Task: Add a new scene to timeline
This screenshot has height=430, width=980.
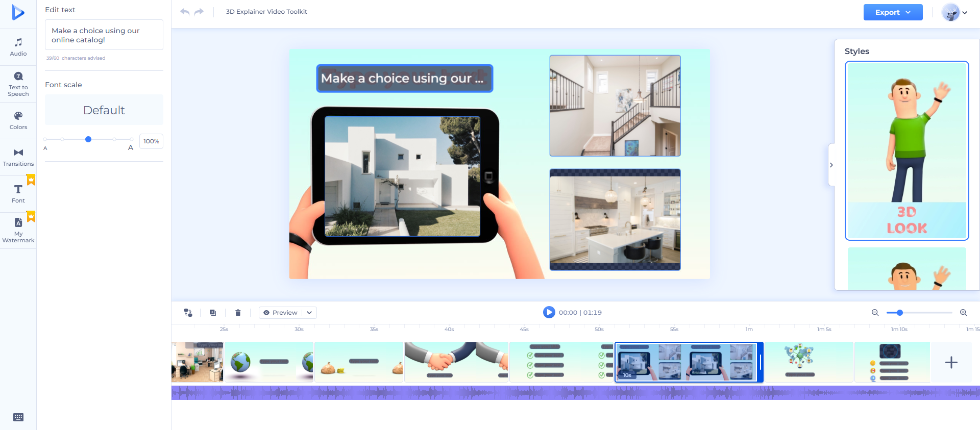Action: [951, 363]
